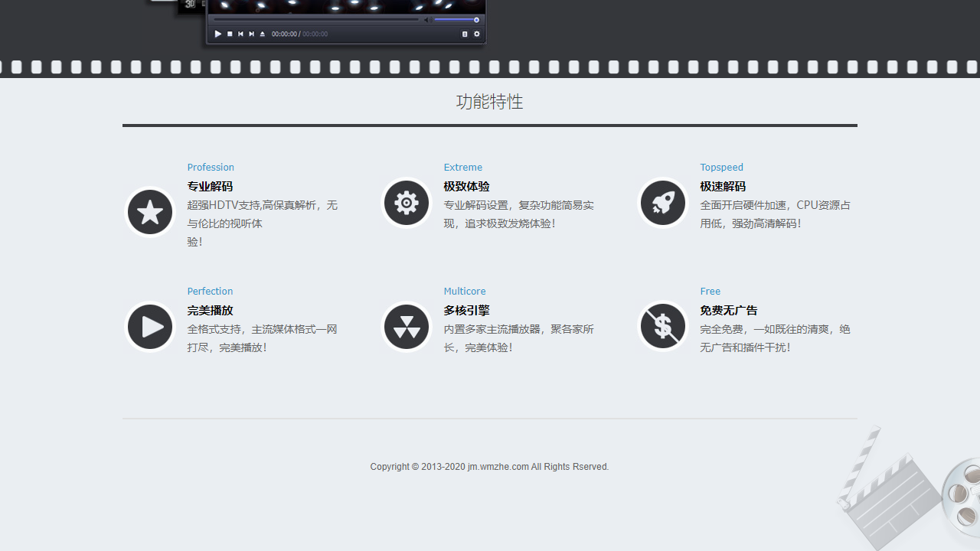
Task: Click the 多核引擎 feature title
Action: [x=466, y=311]
